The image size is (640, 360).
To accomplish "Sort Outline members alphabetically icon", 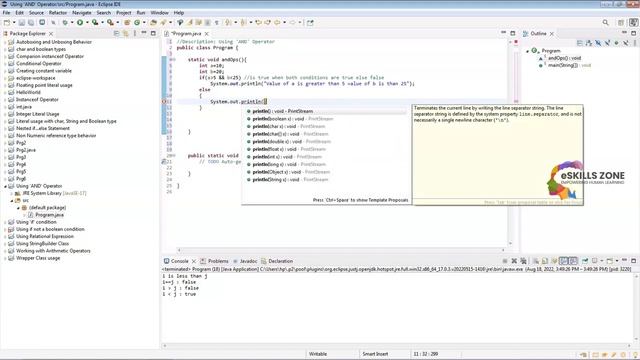I will [589, 43].
